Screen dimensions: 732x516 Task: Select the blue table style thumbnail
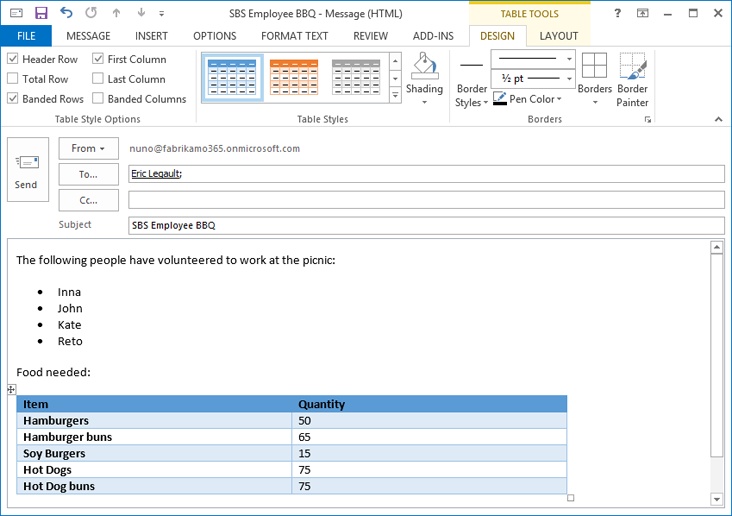(232, 77)
